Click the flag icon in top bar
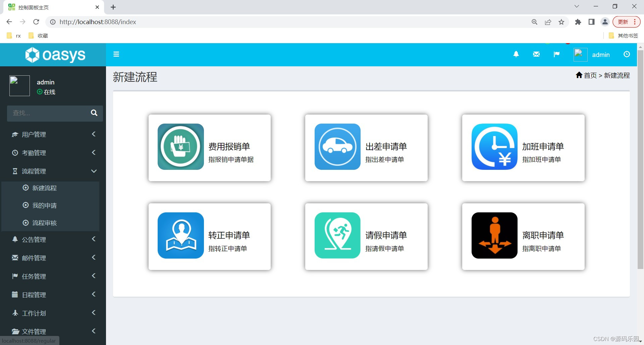 point(556,54)
